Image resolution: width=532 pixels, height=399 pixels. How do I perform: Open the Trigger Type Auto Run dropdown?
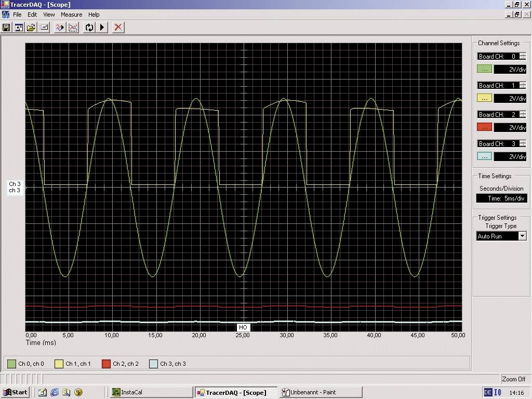[522, 236]
